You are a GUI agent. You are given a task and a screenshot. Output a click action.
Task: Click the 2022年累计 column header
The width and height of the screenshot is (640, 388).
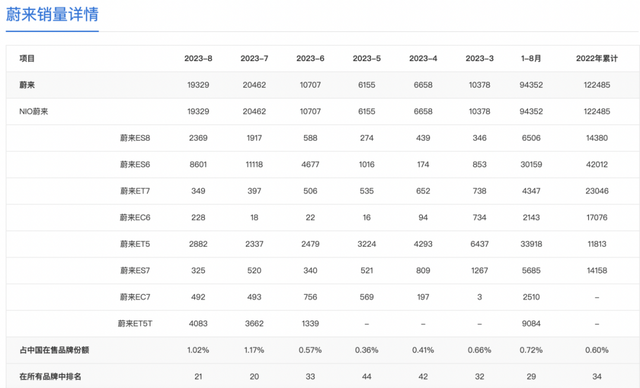pos(597,58)
